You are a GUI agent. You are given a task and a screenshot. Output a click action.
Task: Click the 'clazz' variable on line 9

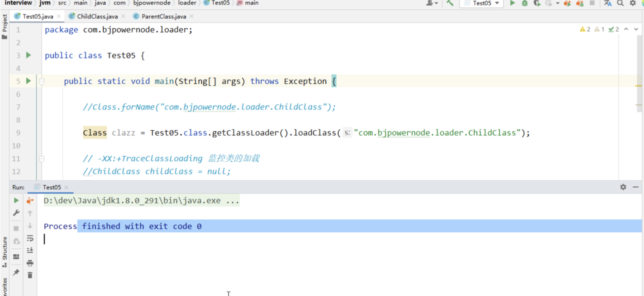click(x=124, y=133)
